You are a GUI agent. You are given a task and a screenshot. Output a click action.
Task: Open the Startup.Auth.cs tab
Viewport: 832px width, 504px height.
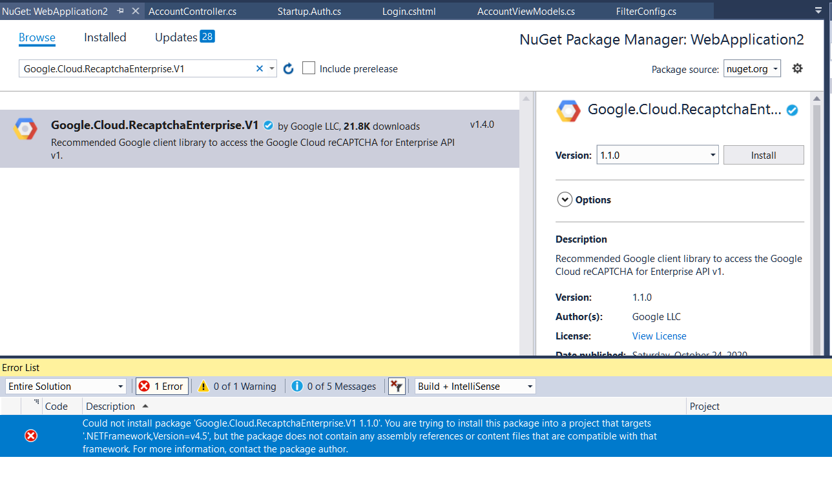point(309,11)
